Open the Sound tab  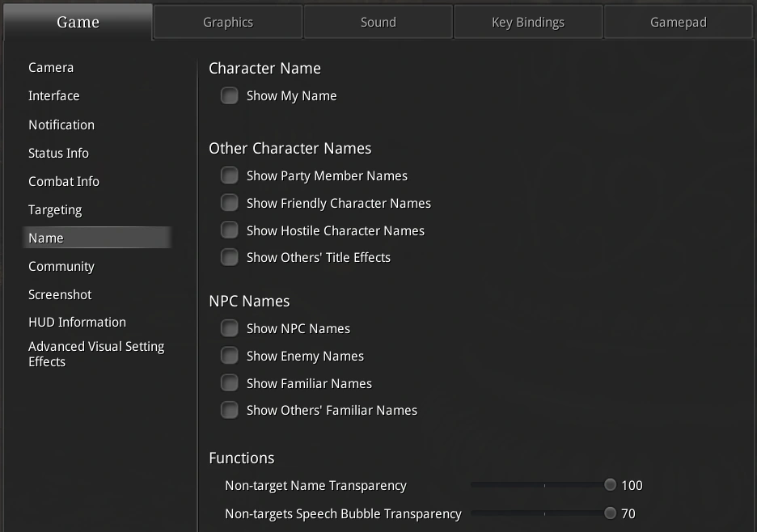tap(378, 23)
